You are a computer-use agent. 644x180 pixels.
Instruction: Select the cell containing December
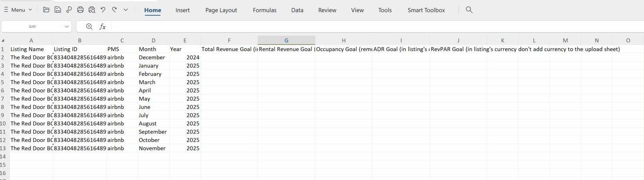(x=152, y=57)
